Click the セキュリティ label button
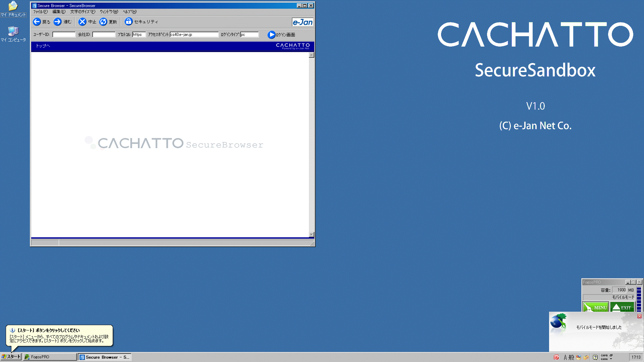 tap(146, 22)
